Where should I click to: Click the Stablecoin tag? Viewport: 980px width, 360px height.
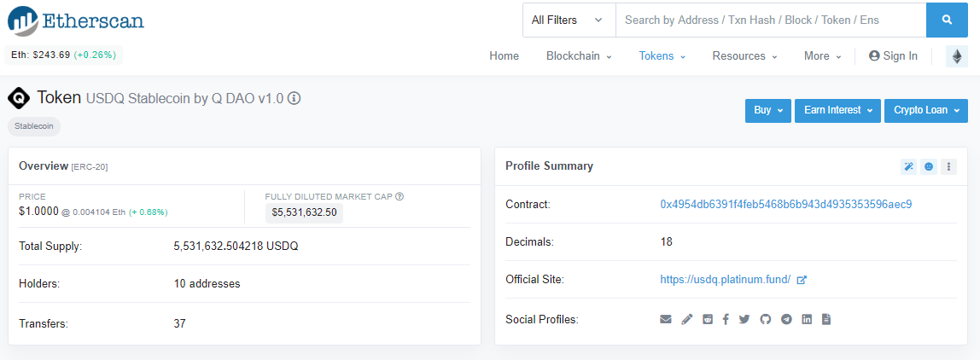click(34, 125)
